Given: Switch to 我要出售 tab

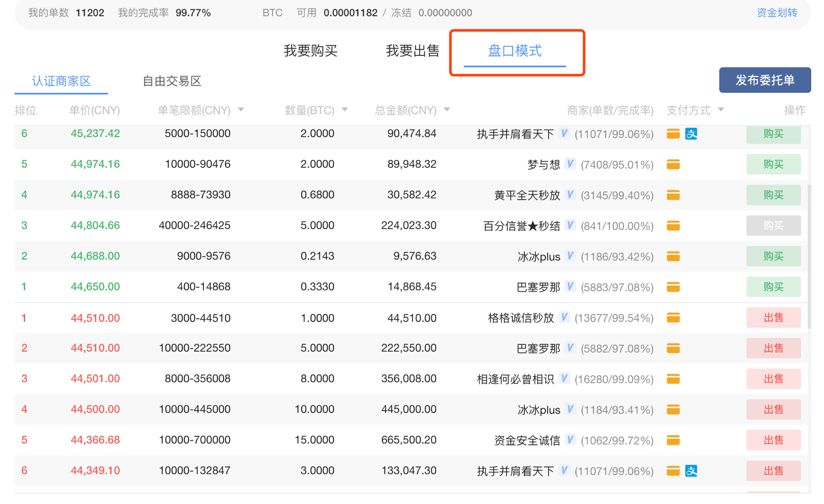Looking at the screenshot, I should pos(412,50).
